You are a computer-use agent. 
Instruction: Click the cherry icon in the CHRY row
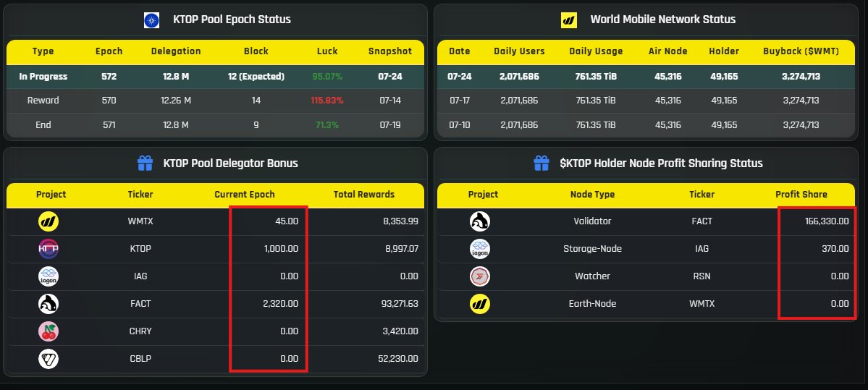point(49,331)
